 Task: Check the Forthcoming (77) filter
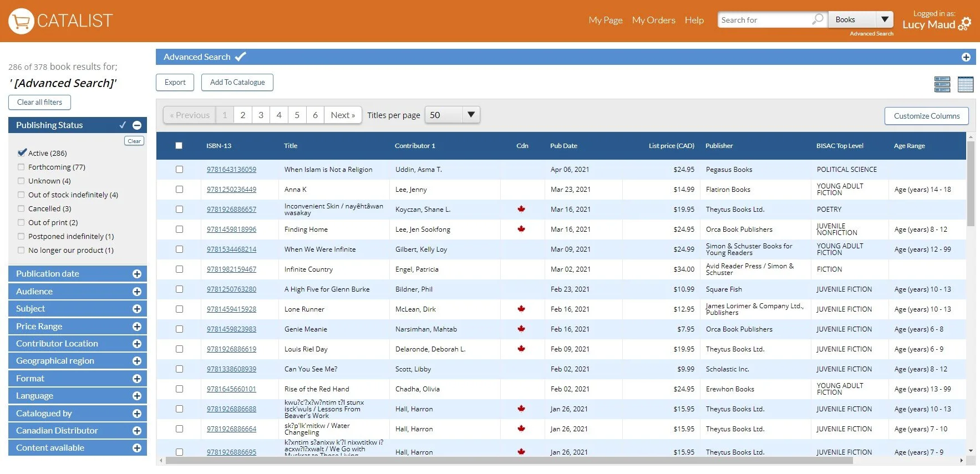21,167
